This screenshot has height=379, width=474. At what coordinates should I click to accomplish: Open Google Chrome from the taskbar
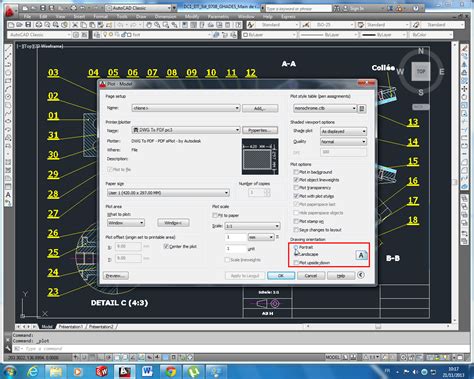coord(171,371)
